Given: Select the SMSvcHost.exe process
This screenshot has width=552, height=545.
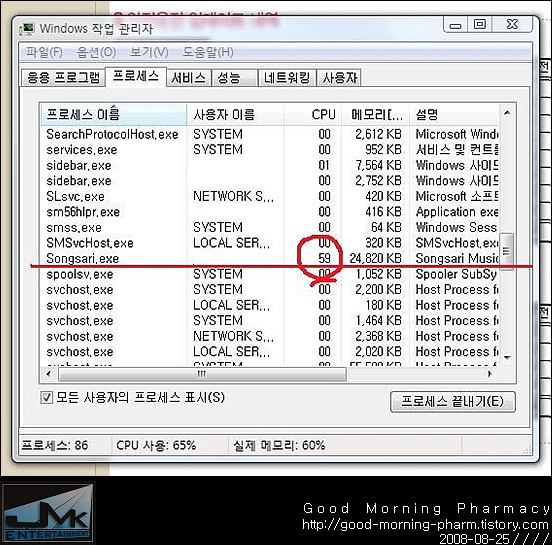Looking at the screenshot, I should (270, 243).
